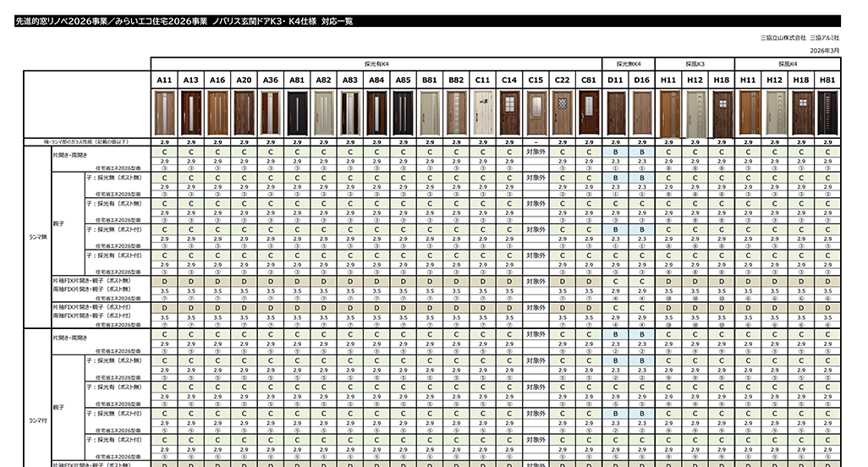868x467 pixels.
Task: Click the 2026年3月 date text
Action: coord(825,51)
